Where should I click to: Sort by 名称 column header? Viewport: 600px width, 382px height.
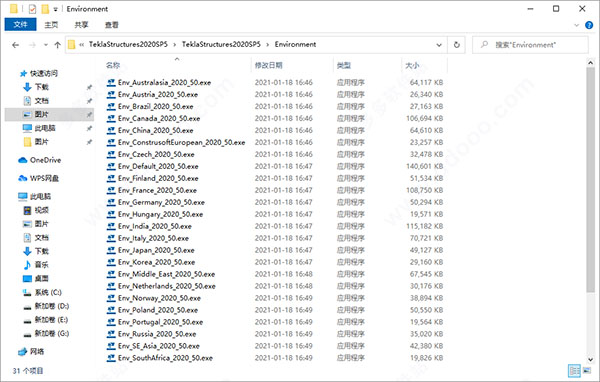click(113, 65)
